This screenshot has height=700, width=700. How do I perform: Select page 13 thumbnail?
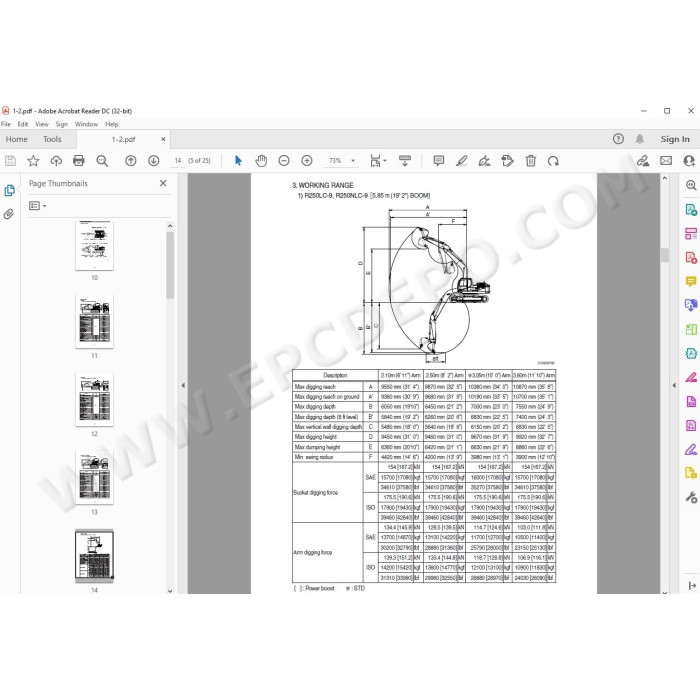tap(94, 478)
